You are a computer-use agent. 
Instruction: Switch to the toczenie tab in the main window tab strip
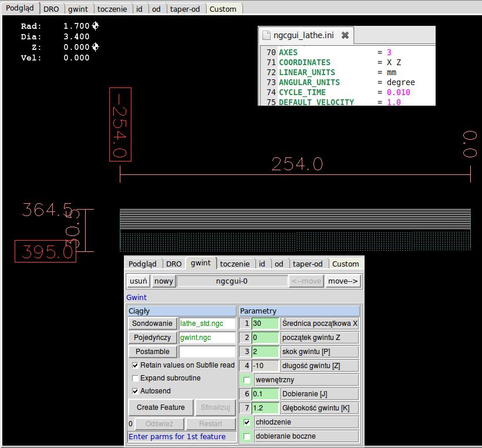coord(112,9)
